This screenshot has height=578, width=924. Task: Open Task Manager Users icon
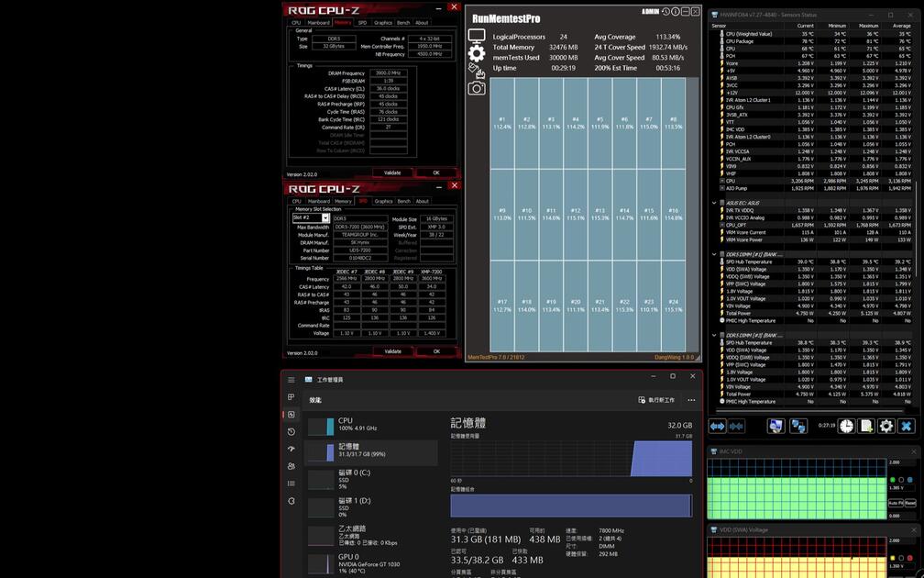tap(291, 466)
